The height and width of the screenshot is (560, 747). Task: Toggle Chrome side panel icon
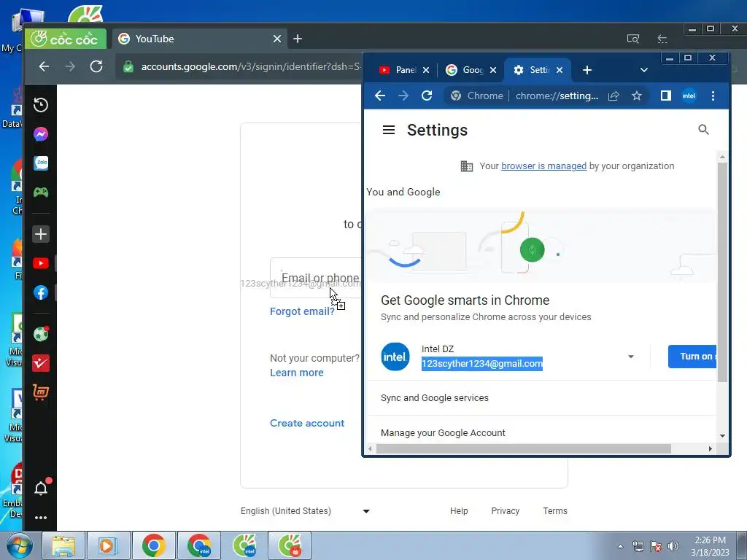pyautogui.click(x=666, y=96)
